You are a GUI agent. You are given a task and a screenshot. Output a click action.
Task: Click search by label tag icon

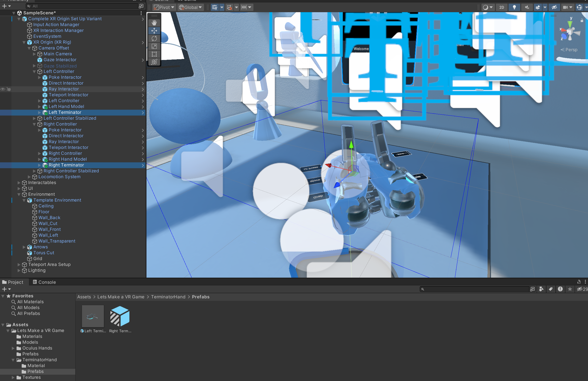[x=551, y=289]
